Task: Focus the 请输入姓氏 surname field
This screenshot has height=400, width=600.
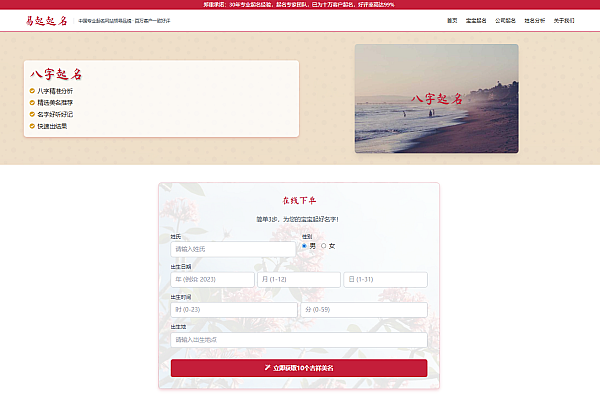Action: (233, 249)
